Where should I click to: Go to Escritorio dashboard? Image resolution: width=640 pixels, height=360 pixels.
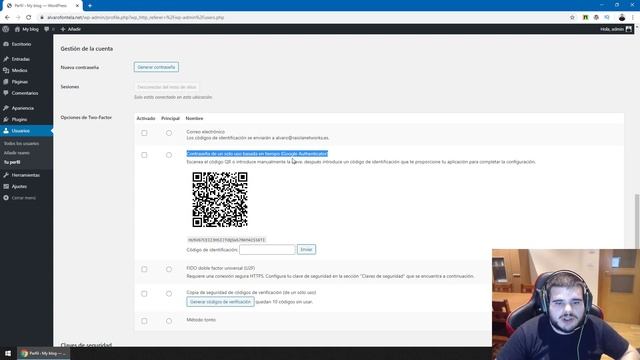(x=21, y=44)
